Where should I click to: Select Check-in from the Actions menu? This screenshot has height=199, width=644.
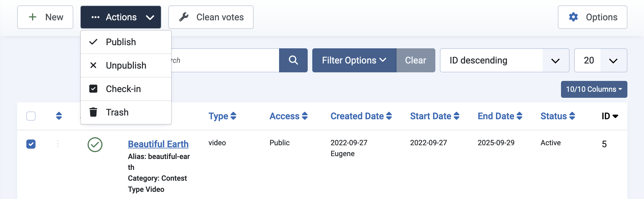click(x=126, y=89)
